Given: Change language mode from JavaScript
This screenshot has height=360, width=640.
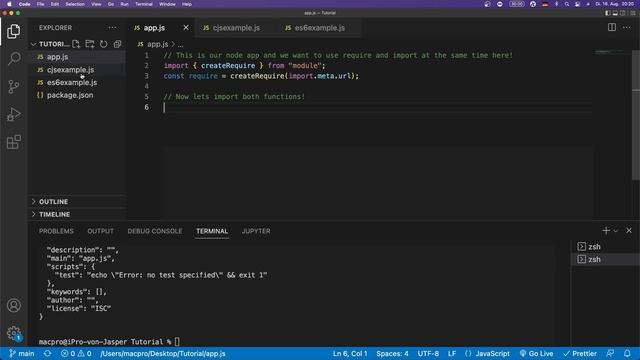Looking at the screenshot, I should coord(492,353).
